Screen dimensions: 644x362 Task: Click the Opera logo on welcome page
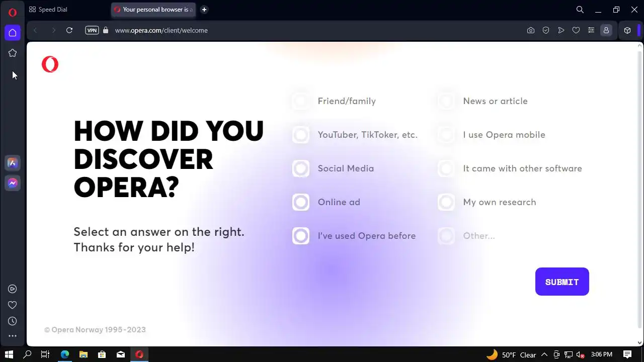[50, 64]
